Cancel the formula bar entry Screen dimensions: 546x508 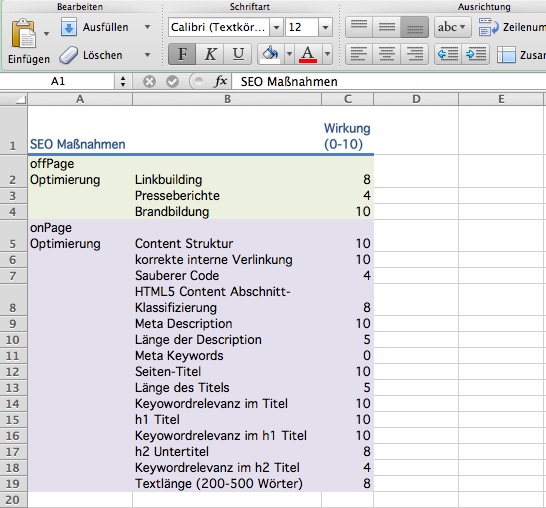pyautogui.click(x=149, y=81)
